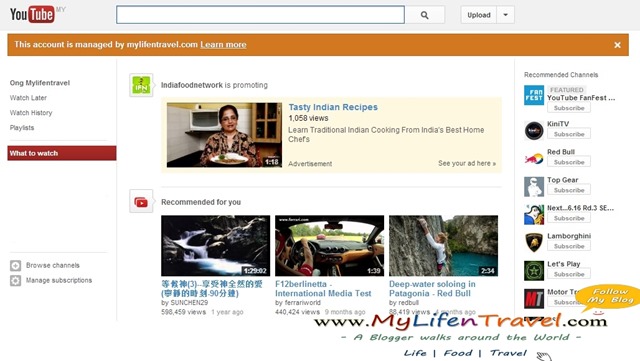Click the YouTube logo
The image size is (640, 361).
[x=32, y=15]
